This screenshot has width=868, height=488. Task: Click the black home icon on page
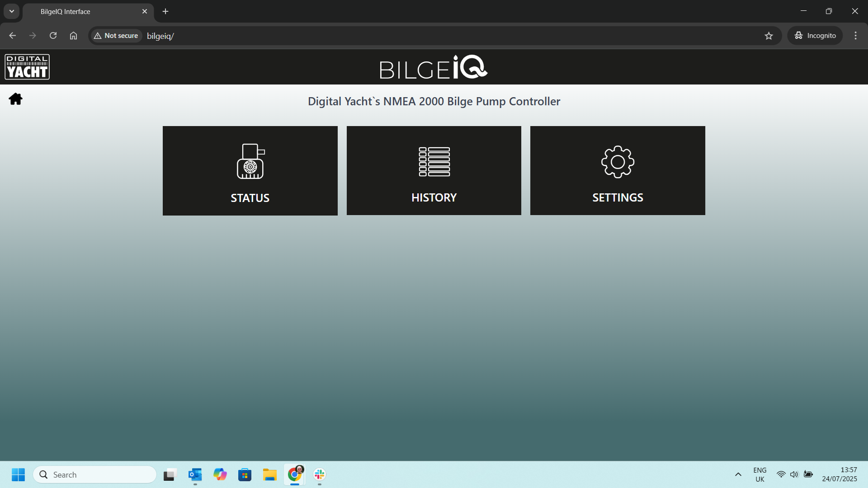15,99
